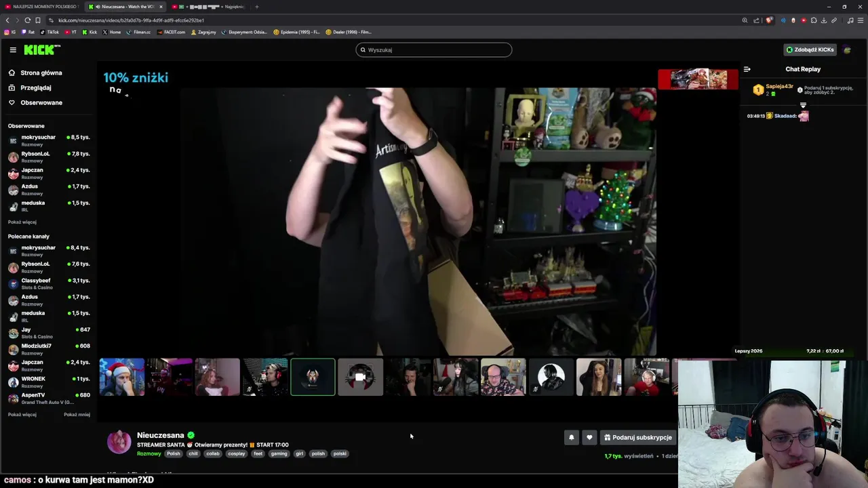
Task: Focus the Wyszukaj search field
Action: pos(434,49)
